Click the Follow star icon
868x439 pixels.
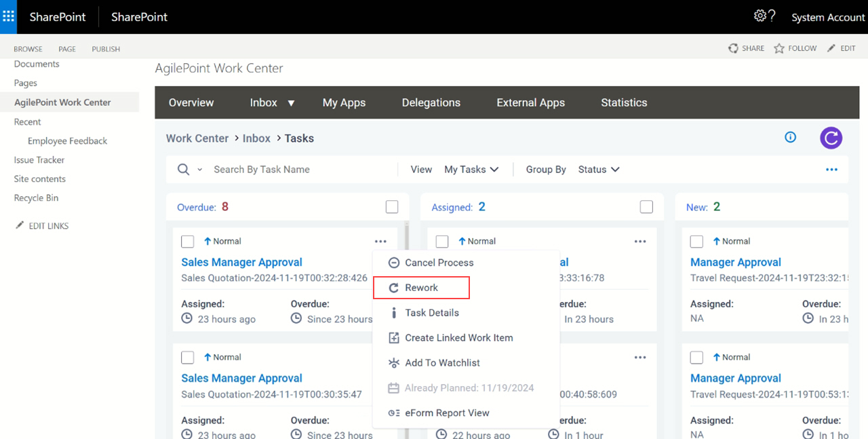(x=779, y=48)
